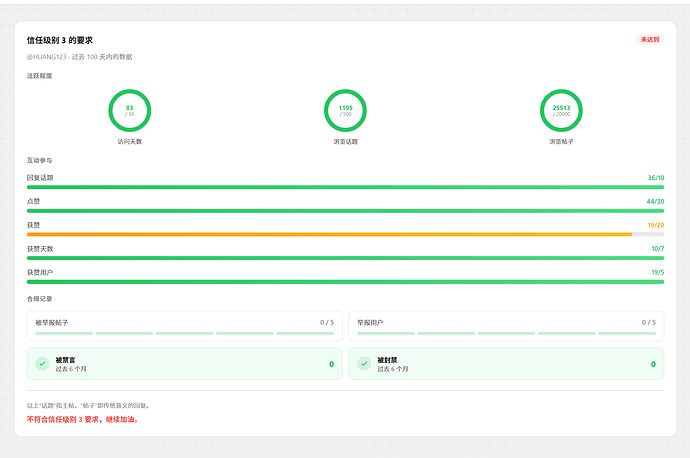Click the 举报用户 segmented indicator bar
This screenshot has height=458, width=690.
(506, 333)
